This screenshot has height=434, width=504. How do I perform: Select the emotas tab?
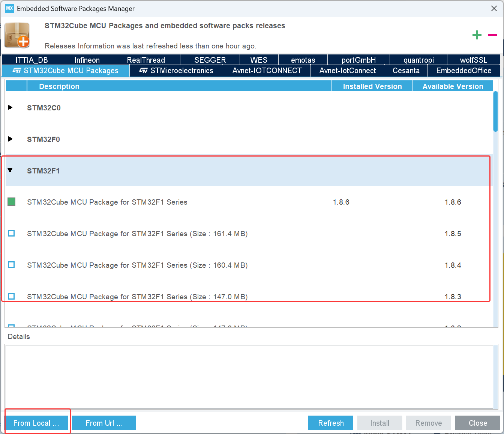[x=303, y=60]
